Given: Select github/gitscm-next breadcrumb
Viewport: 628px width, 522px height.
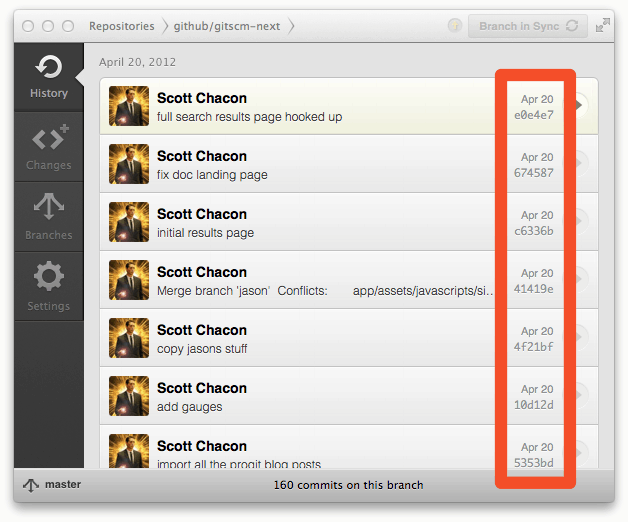Looking at the screenshot, I should pos(227,26).
